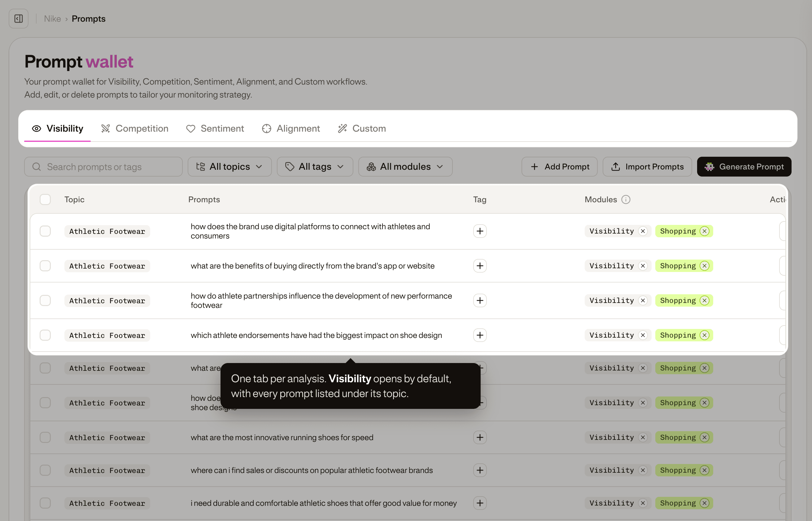Remove Visibility module from 'durable and comfortable' row

[643, 503]
